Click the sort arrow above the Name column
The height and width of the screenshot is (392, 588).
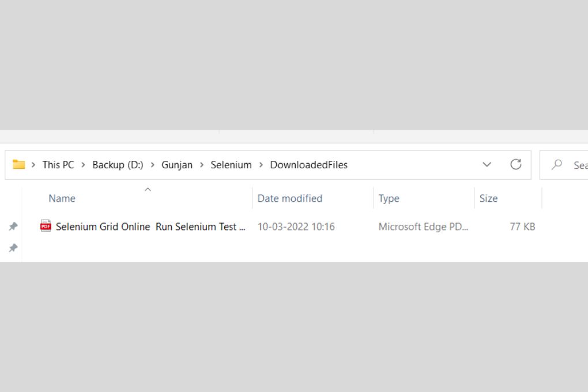[148, 190]
